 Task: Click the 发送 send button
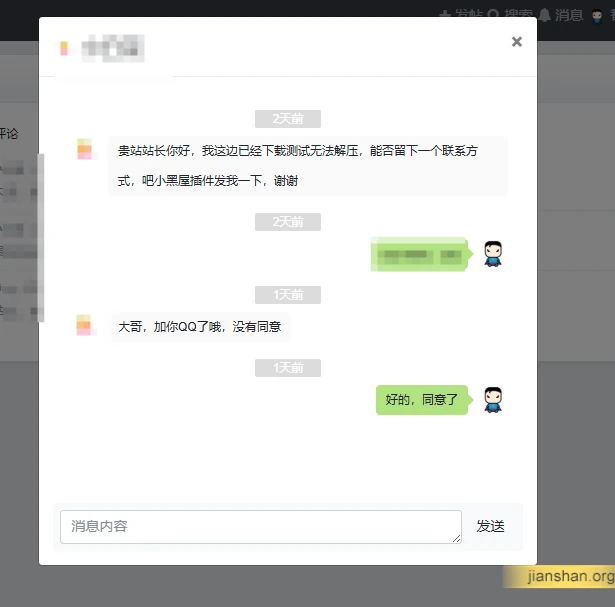tap(490, 526)
